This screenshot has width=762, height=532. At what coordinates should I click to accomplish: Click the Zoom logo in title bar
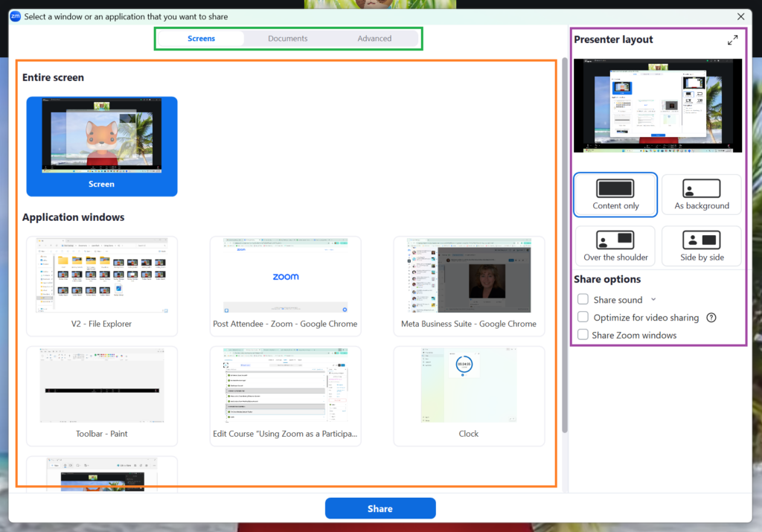tap(16, 16)
